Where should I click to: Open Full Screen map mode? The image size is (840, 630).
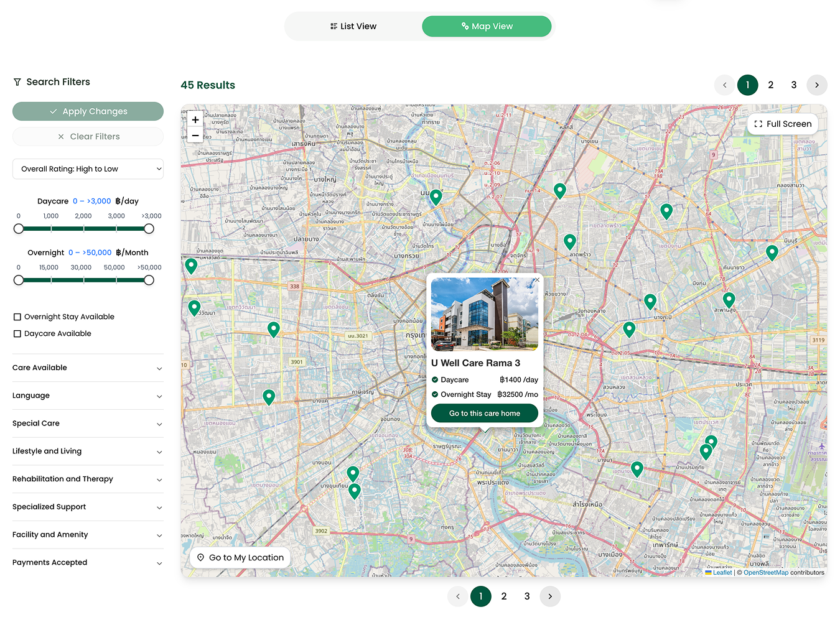tap(783, 124)
